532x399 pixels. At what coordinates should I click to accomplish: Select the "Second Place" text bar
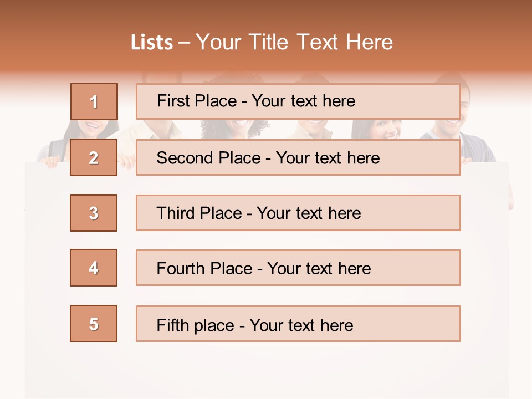(298, 157)
